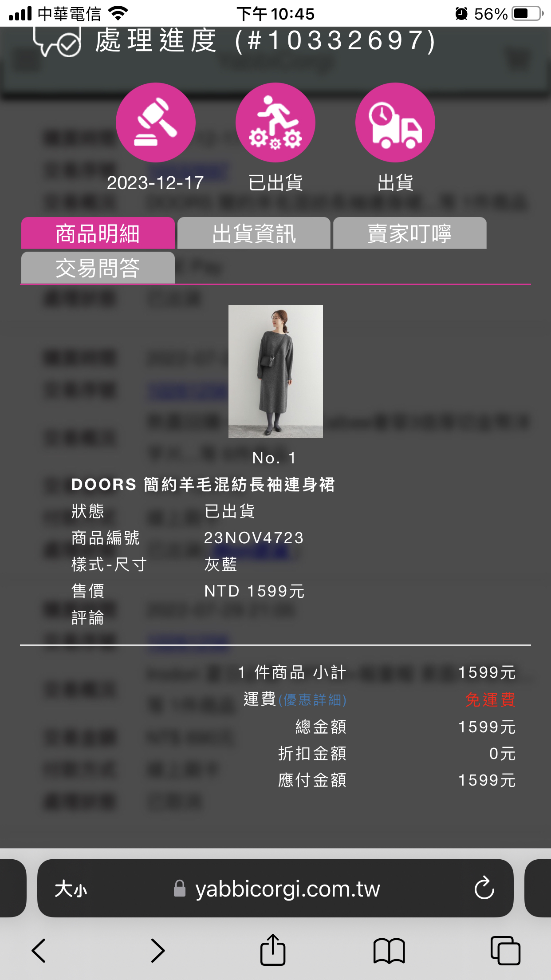Select the 商品明細 tab

coord(98,233)
